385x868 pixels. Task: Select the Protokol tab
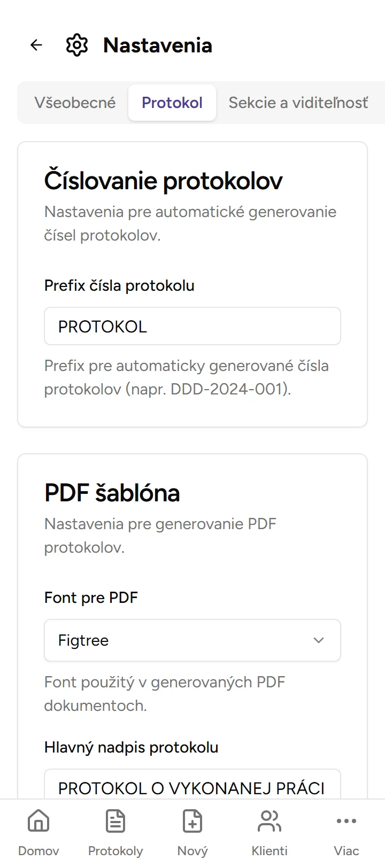172,102
